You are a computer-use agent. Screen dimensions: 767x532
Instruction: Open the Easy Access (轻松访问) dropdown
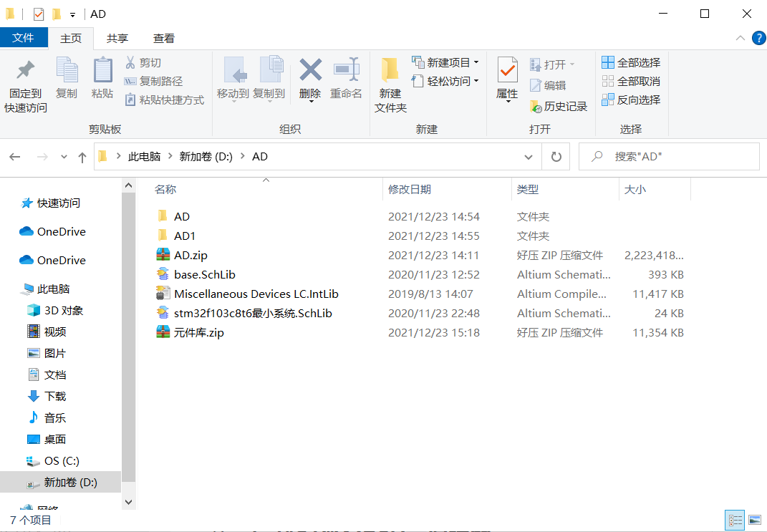point(445,81)
